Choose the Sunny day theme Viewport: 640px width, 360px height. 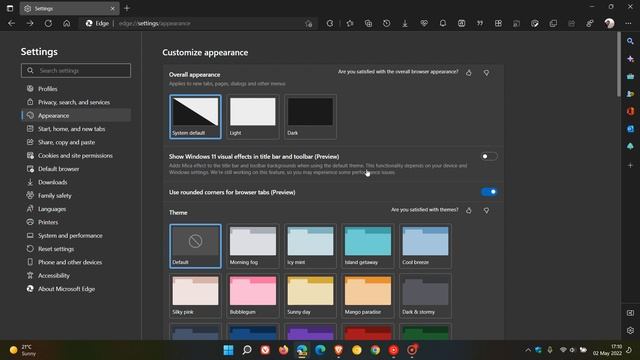click(311, 296)
